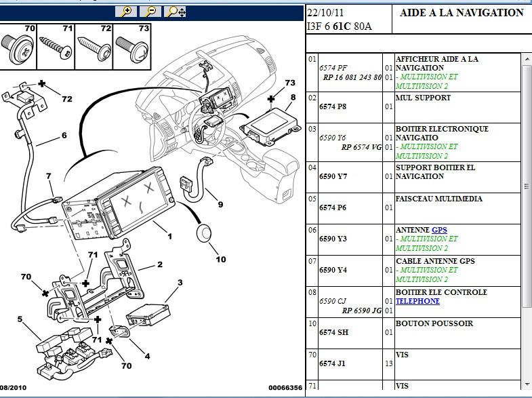Image resolution: width=532 pixels, height=398 pixels.
Task: Click replacement reference RP 6590 JG
Action: (x=362, y=311)
